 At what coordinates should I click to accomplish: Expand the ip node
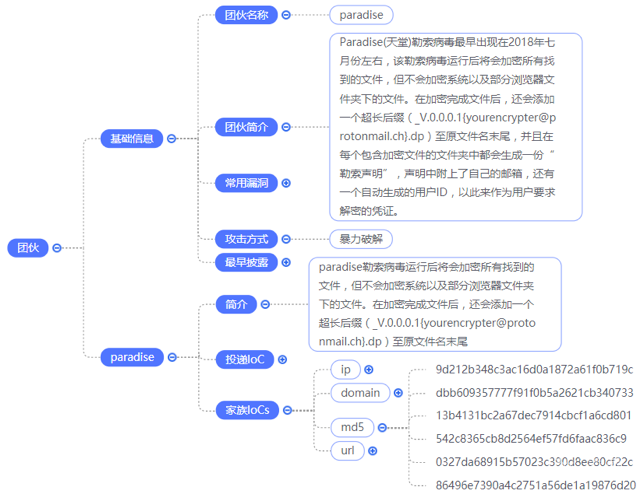coord(369,369)
